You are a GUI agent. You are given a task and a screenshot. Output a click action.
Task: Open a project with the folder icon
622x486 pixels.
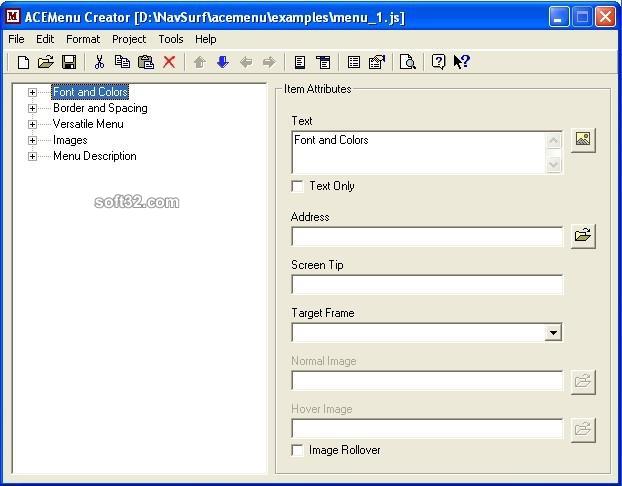[46, 62]
